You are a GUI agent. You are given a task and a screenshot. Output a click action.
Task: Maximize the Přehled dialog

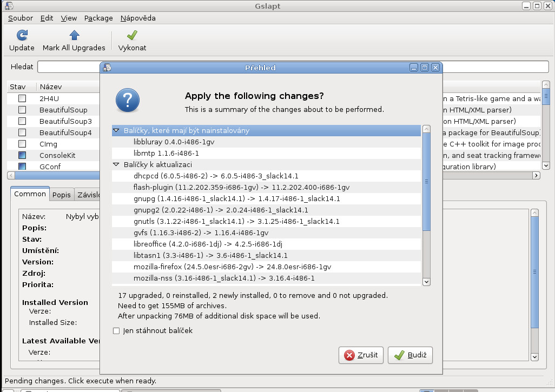(x=425, y=68)
